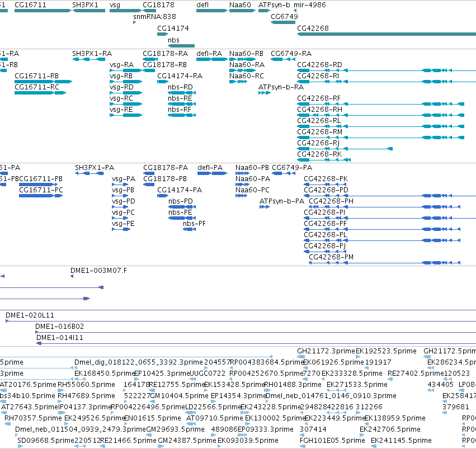Open transcript ATPsyn-b-RA label
Viewport: 476px width, 449px height.
pos(281,87)
